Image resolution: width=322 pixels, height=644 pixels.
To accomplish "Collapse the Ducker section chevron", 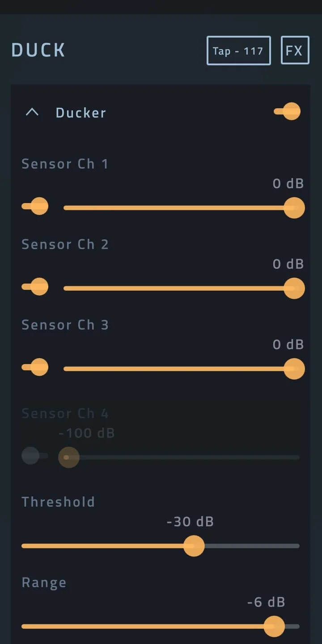I will tap(32, 112).
